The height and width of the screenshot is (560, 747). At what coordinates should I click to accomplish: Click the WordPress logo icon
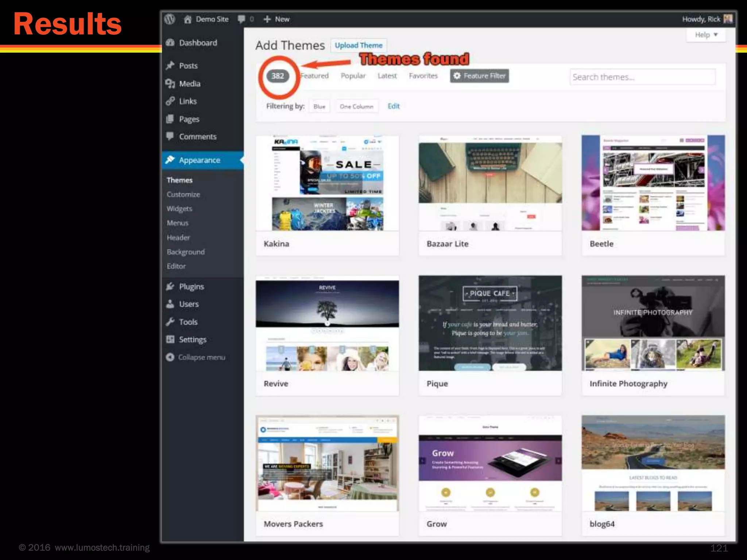170,19
